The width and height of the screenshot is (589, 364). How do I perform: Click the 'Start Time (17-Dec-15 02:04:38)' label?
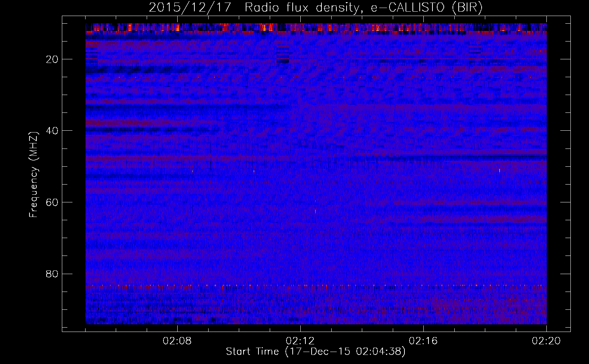coord(316,352)
